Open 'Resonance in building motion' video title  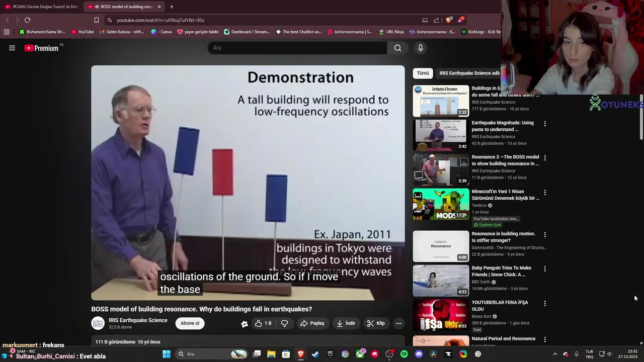[503, 237]
